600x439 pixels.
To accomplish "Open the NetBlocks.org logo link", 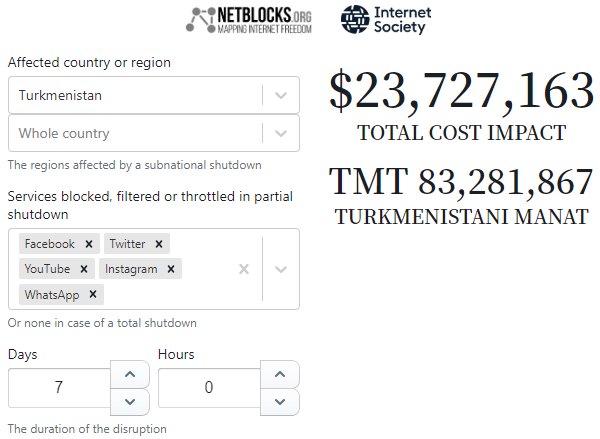I will tap(249, 20).
